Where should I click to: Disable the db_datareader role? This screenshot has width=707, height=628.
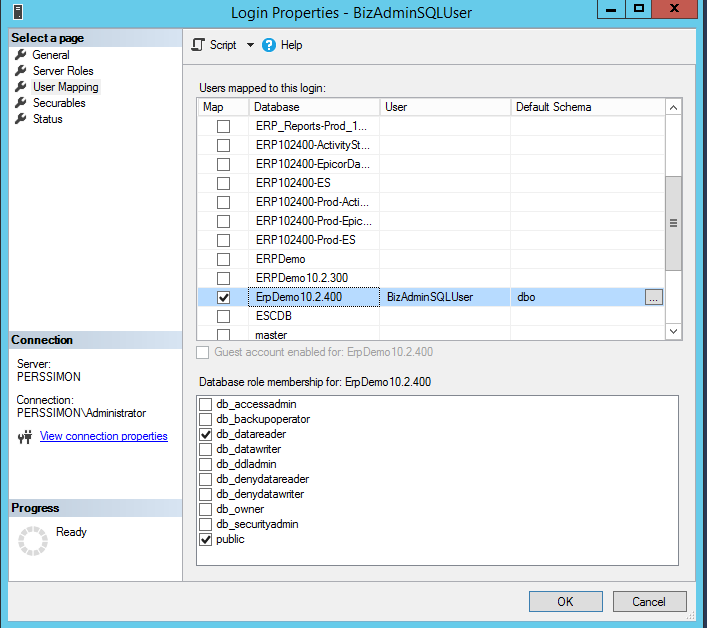[x=206, y=434]
